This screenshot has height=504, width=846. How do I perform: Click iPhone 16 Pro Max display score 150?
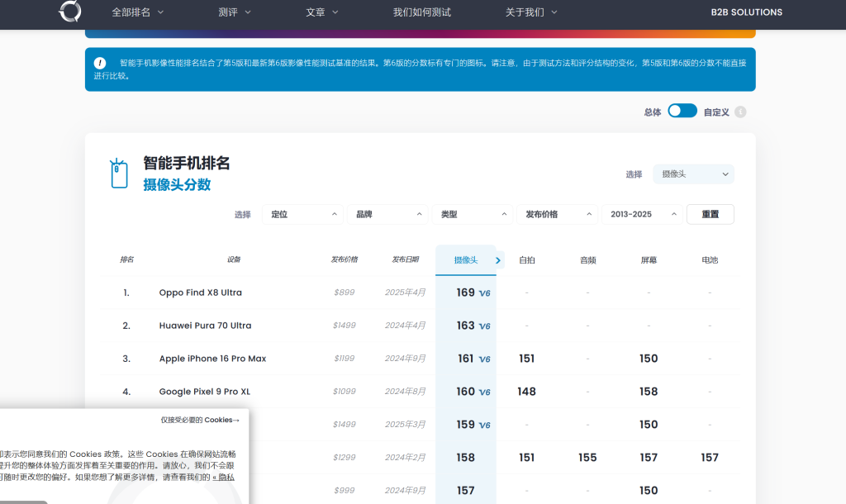pos(649,359)
